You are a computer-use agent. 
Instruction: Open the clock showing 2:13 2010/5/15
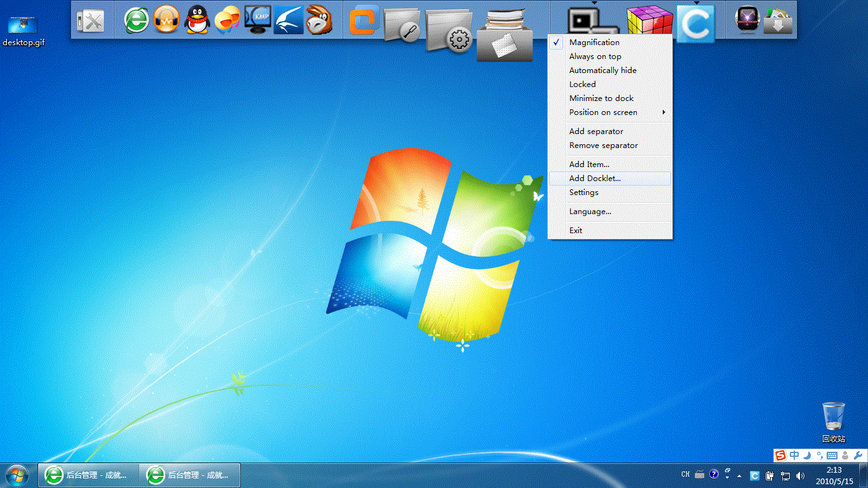pos(834,475)
